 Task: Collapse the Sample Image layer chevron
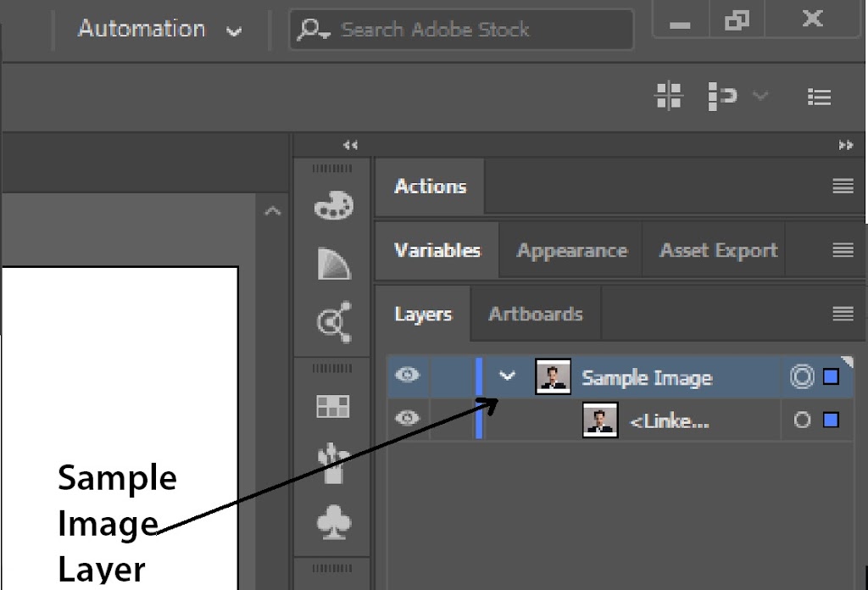pos(507,376)
